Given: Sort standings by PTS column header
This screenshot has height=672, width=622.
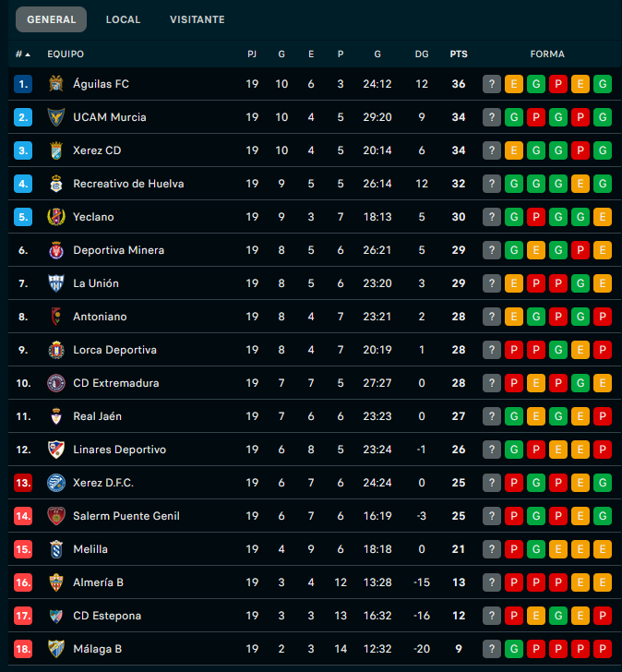Looking at the screenshot, I should (x=459, y=54).
